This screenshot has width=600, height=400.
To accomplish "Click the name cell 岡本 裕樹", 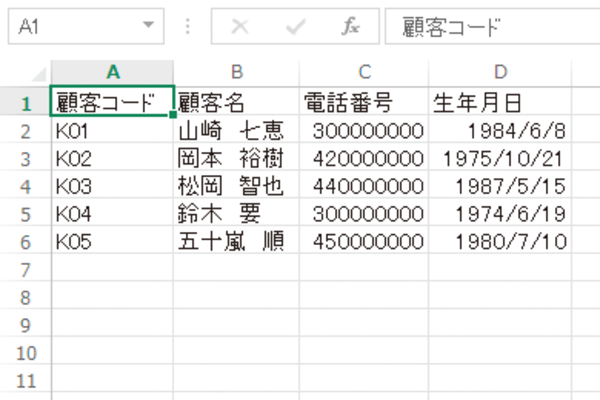I will click(236, 157).
